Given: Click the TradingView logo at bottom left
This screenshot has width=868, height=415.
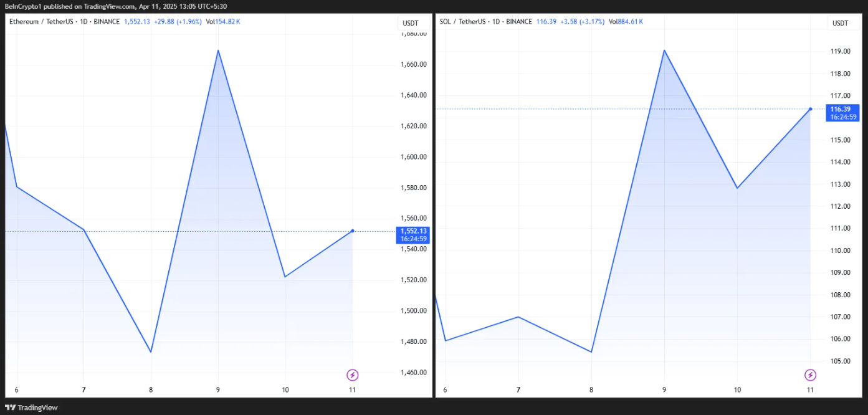Looking at the screenshot, I should (x=31, y=408).
